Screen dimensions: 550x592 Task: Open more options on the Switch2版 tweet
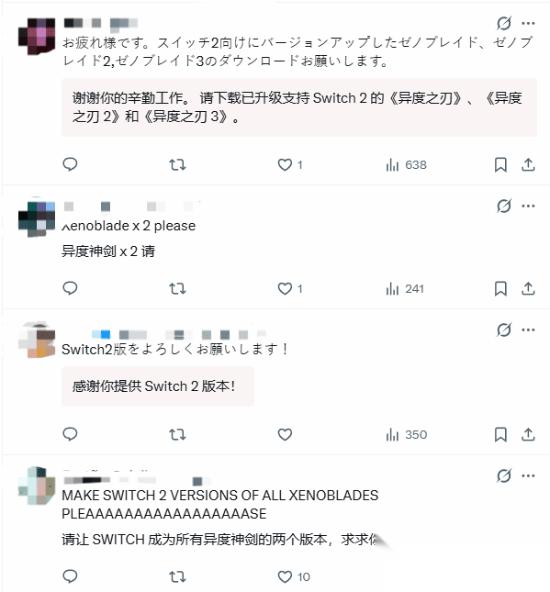[x=528, y=330]
